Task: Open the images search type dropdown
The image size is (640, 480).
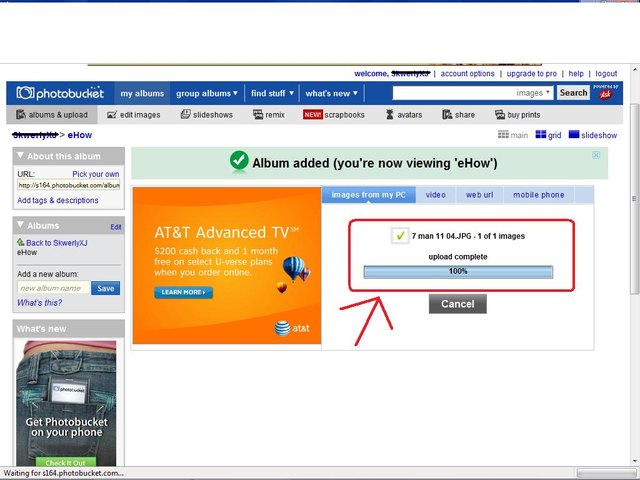Action: click(533, 93)
